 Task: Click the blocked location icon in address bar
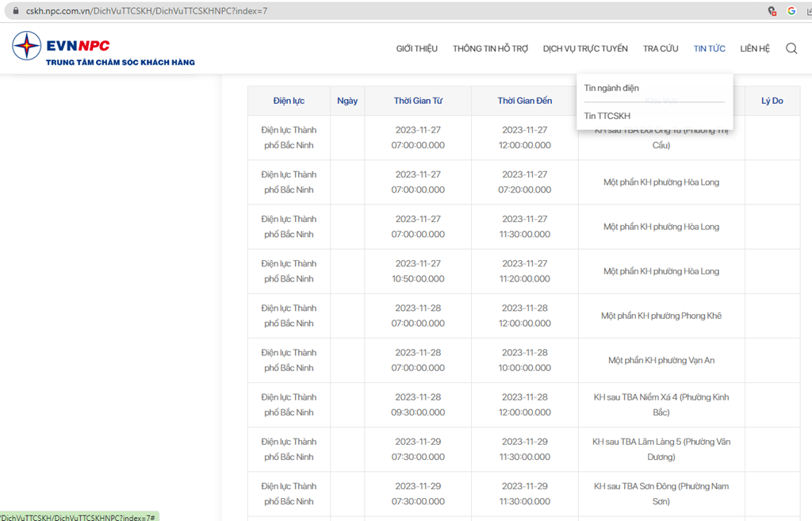pos(772,11)
